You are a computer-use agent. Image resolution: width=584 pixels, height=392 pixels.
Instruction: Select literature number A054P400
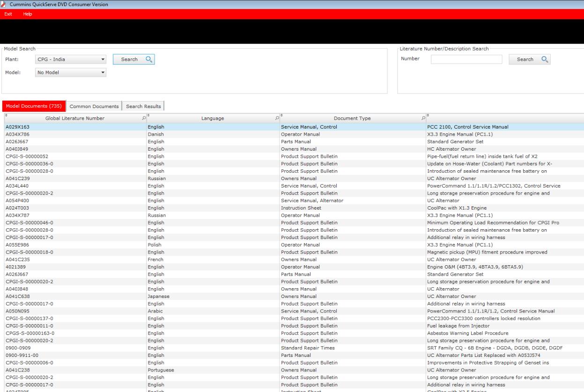point(17,202)
